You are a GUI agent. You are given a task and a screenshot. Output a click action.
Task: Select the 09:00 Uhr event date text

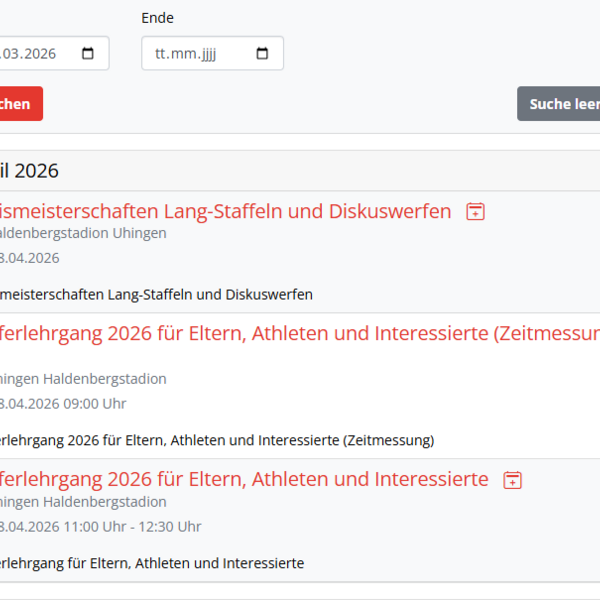[63, 404]
